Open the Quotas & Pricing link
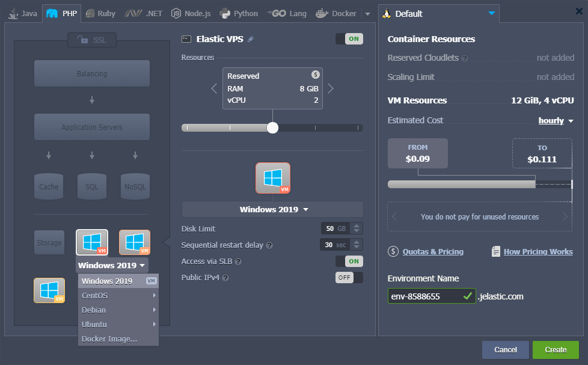The width and height of the screenshot is (588, 365). (x=433, y=252)
